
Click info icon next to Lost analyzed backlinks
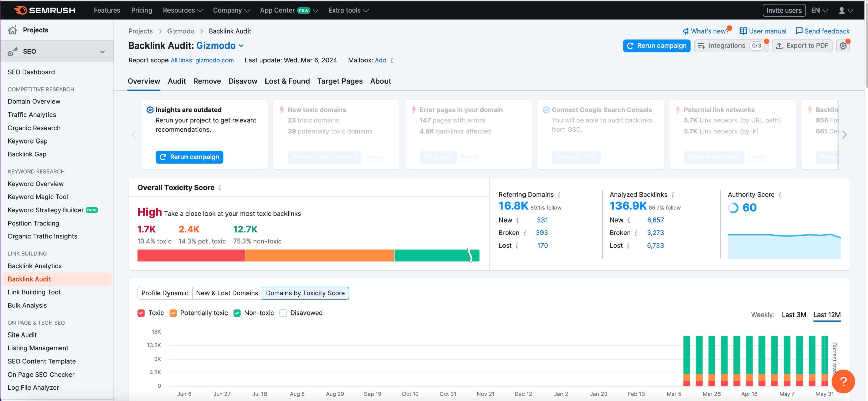pos(628,246)
